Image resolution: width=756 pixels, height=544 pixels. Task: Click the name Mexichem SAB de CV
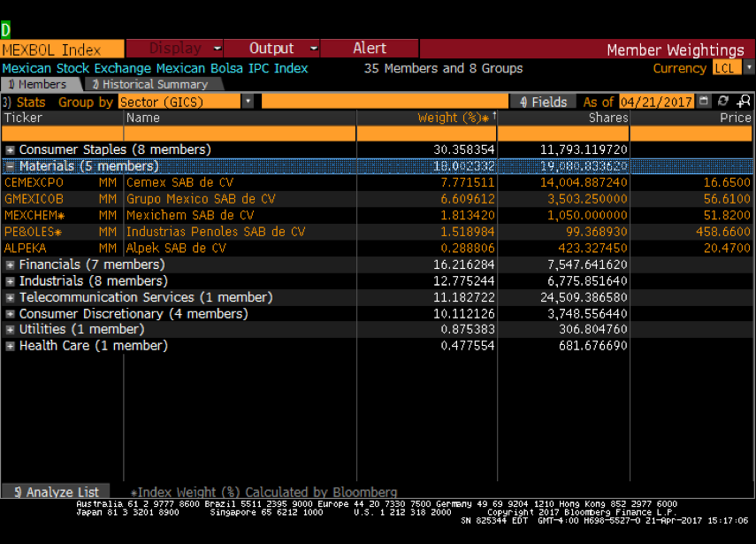190,216
